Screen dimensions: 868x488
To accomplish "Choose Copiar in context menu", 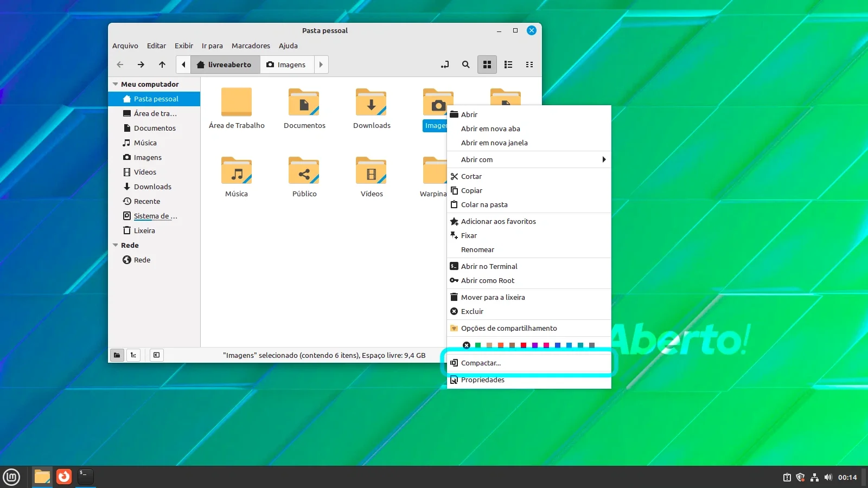I will [x=529, y=190].
